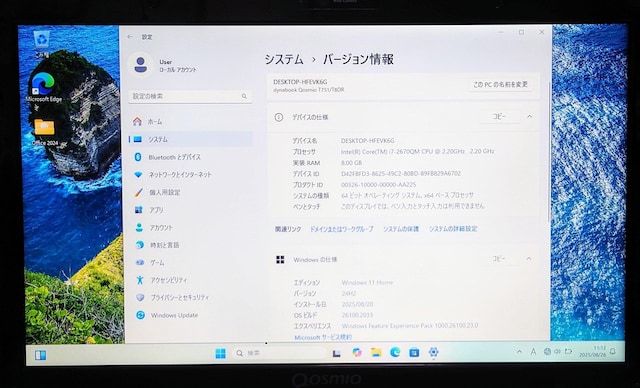640x388 pixels.
Task: Click the User account avatar
Action: [140, 64]
